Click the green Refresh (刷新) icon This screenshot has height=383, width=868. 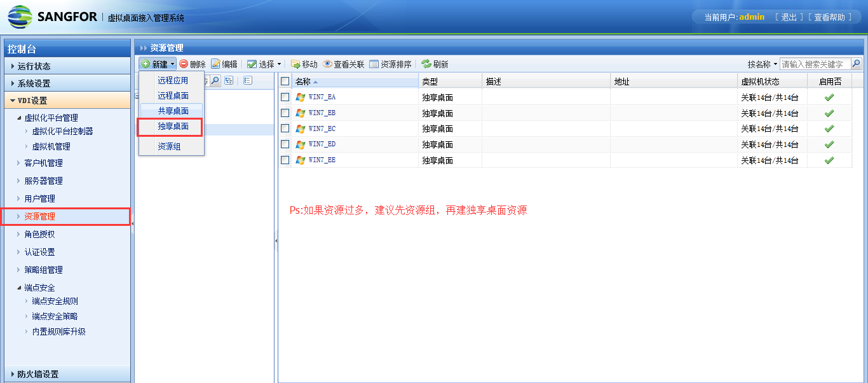pyautogui.click(x=426, y=64)
